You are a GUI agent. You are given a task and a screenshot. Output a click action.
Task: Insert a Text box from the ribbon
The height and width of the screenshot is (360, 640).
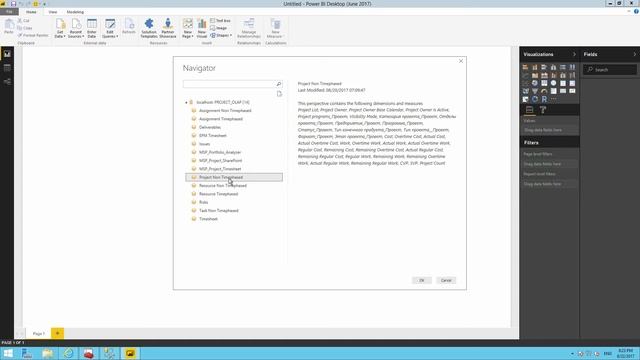220,21
